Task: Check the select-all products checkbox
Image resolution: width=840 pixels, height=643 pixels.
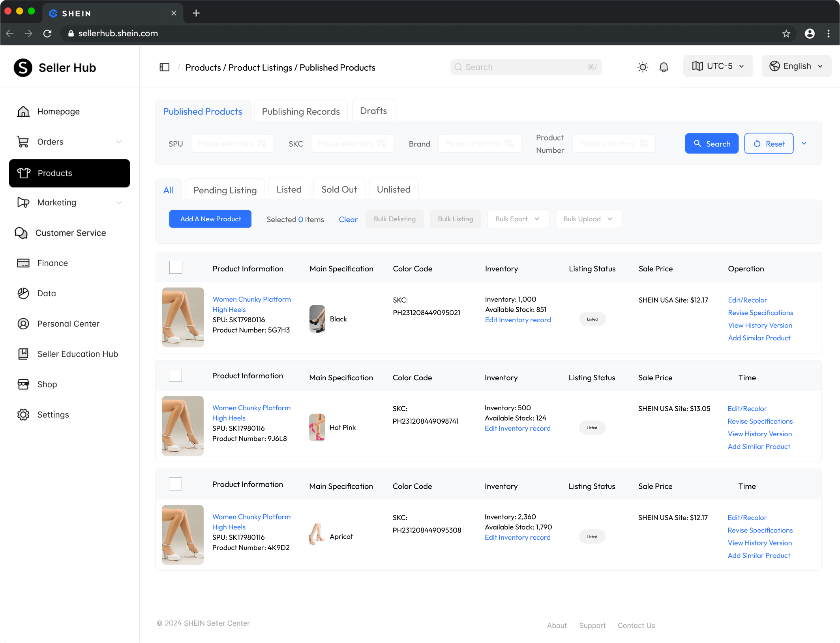Action: coord(176,267)
